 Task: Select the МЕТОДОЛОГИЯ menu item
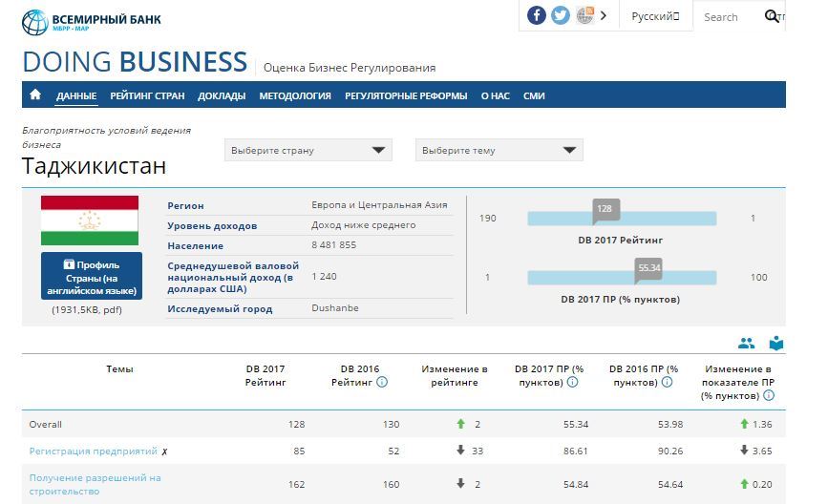[295, 95]
